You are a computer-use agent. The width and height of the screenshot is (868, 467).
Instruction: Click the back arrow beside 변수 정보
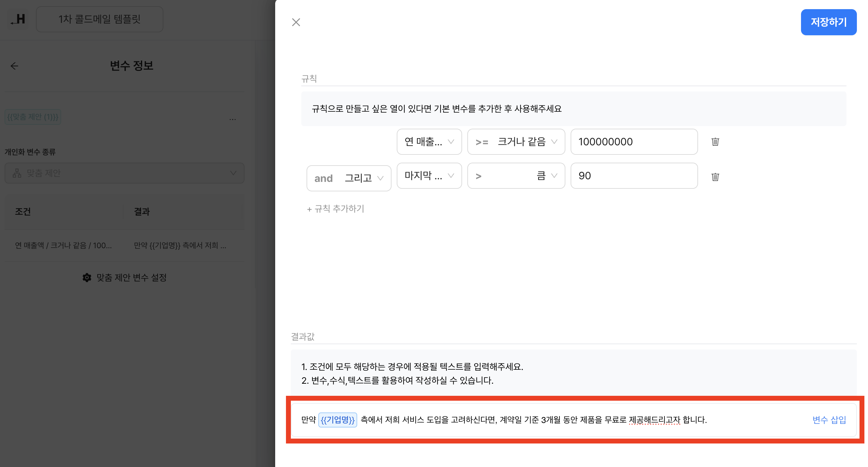[x=14, y=66]
